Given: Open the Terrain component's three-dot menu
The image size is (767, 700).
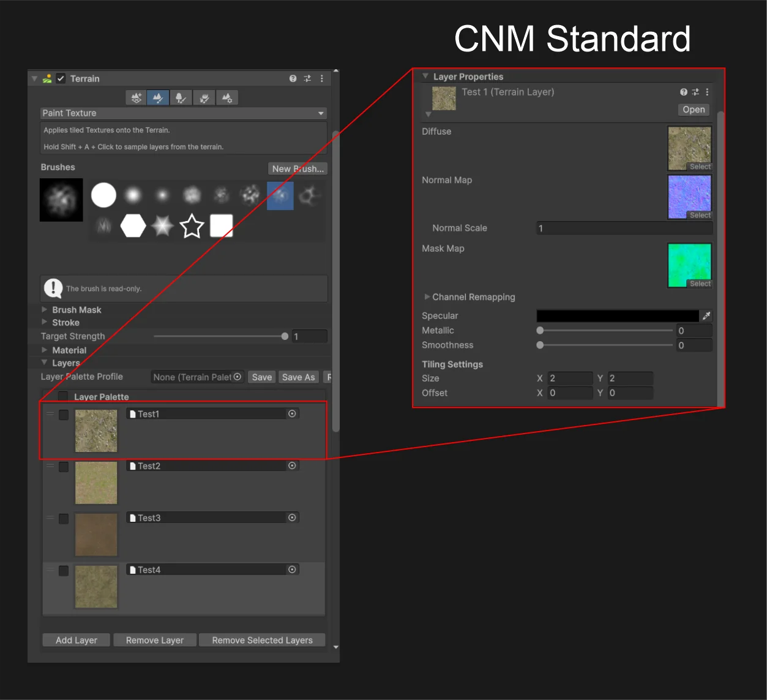Looking at the screenshot, I should coord(322,78).
